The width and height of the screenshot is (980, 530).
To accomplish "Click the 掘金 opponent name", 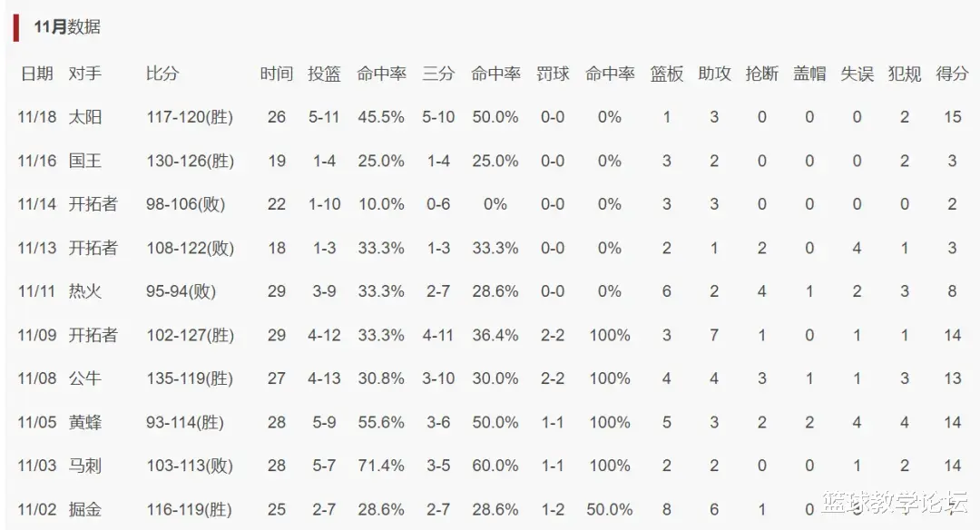I will tap(84, 509).
